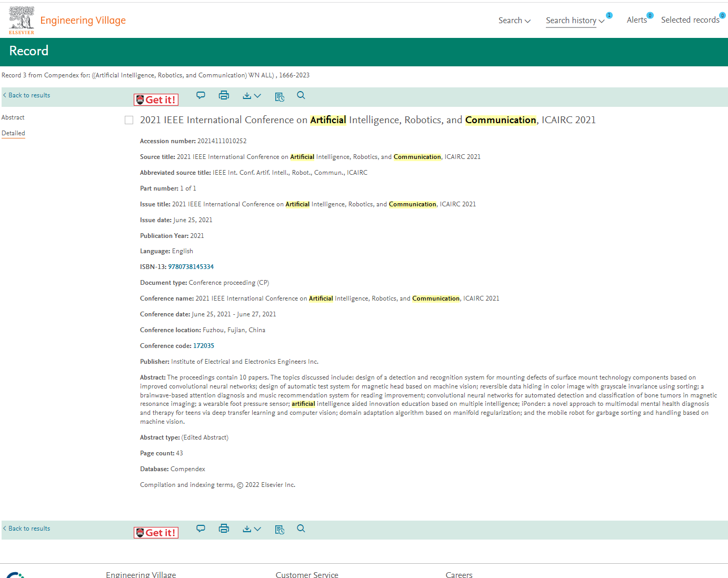Screen dimensions: 728x578
Task: Click the Alerts count badge
Action: tap(650, 15)
